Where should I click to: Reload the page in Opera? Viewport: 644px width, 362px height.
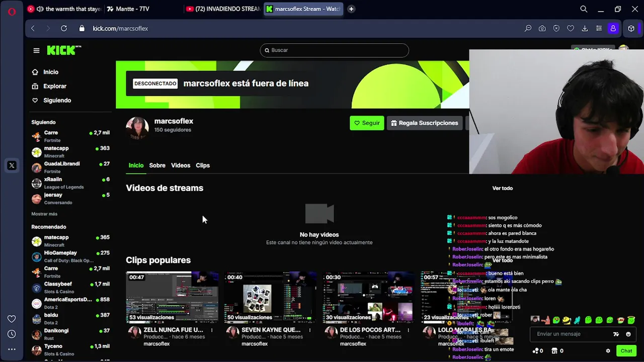coord(64,29)
